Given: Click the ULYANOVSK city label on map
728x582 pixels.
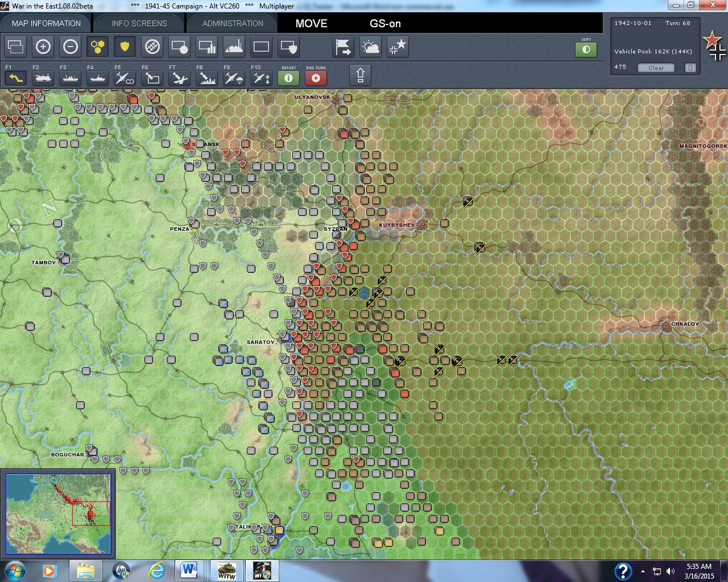Looking at the screenshot, I should tap(312, 97).
